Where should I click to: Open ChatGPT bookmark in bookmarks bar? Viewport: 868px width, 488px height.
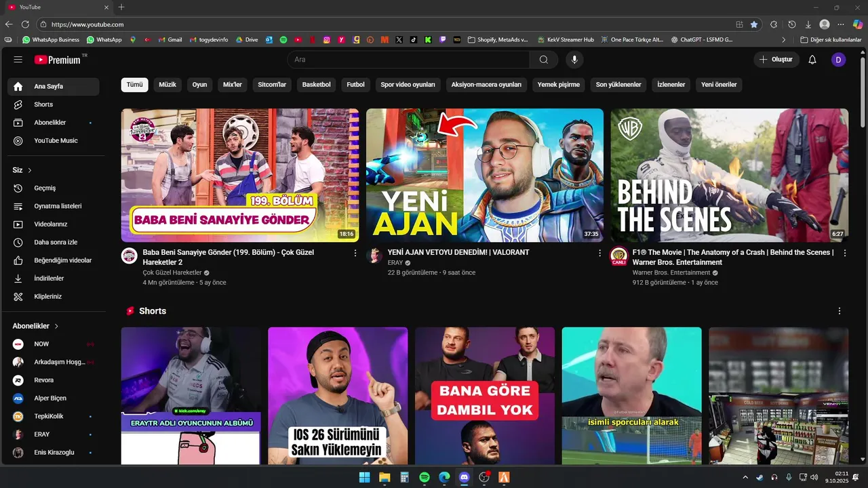pos(702,40)
